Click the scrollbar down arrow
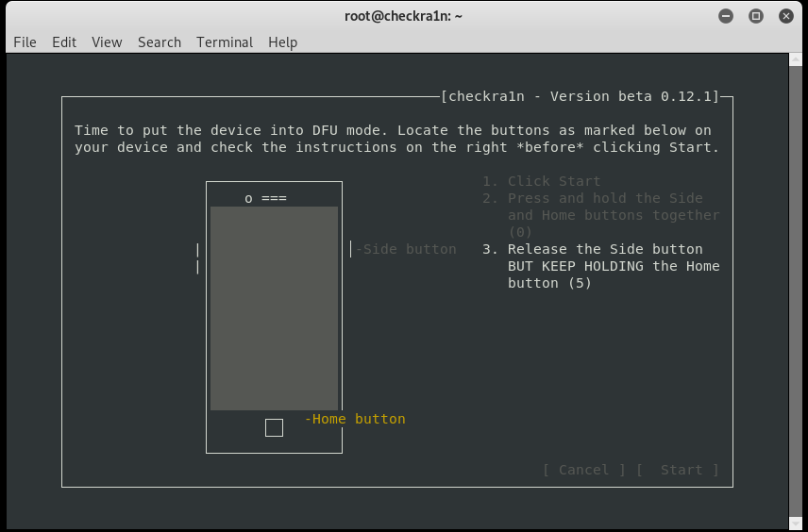 796,523
